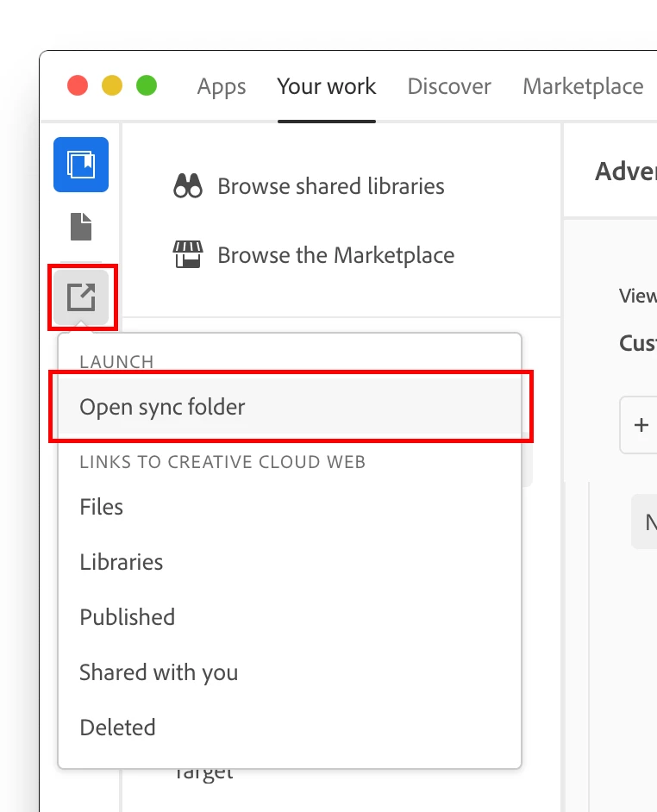Image resolution: width=657 pixels, height=812 pixels.
Task: Minimize the window with the yellow button
Action: [x=112, y=85]
